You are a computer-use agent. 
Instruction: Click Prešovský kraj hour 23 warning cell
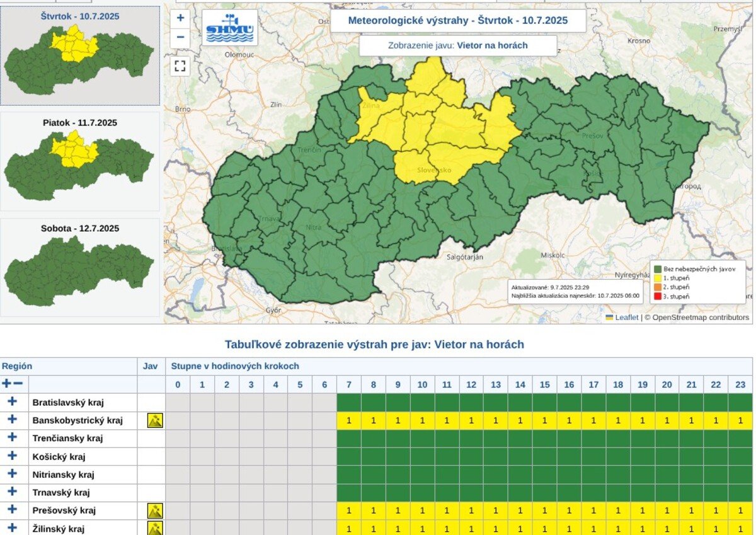740,510
